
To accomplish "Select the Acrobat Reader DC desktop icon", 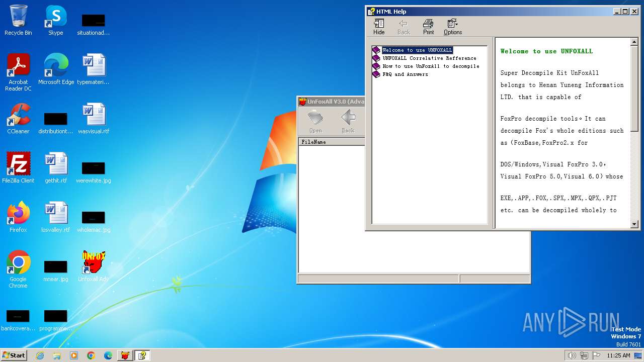I will (x=18, y=72).
